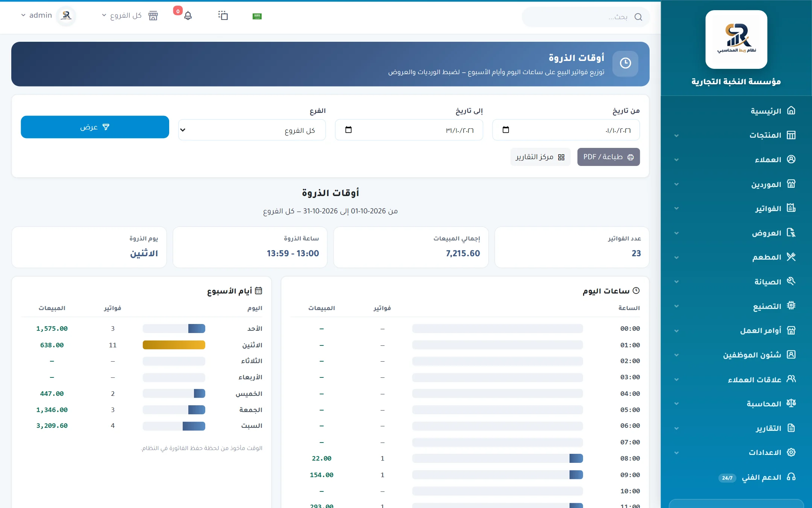The image size is (812, 508).
Task: Open the الفرع dropdown showing كل الفروع
Action: click(252, 130)
